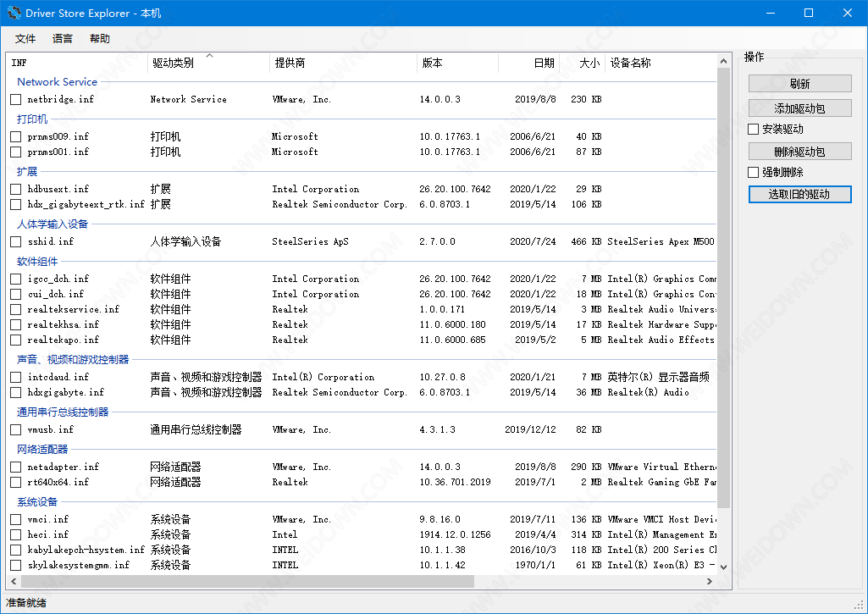Open the 语言 menu
This screenshot has height=614, width=868.
click(x=63, y=39)
